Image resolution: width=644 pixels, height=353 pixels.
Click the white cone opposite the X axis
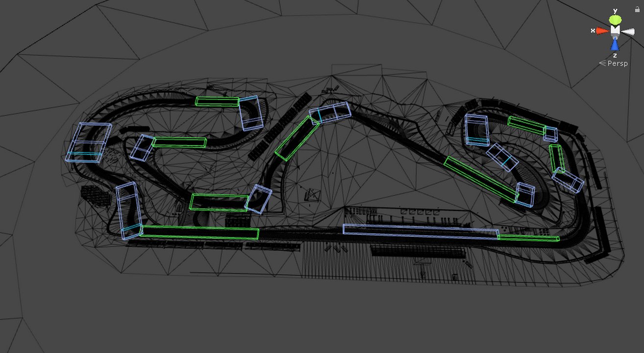pyautogui.click(x=627, y=30)
